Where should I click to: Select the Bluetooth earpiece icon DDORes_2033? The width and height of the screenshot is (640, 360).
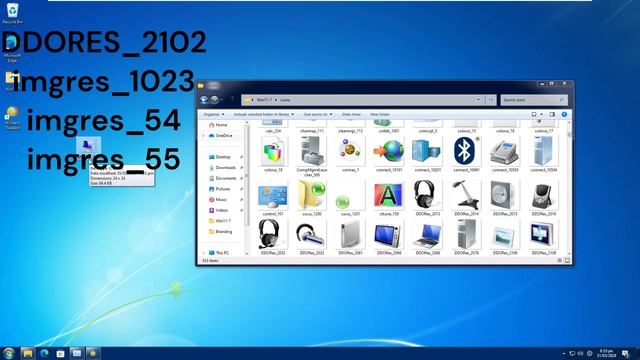(x=311, y=237)
